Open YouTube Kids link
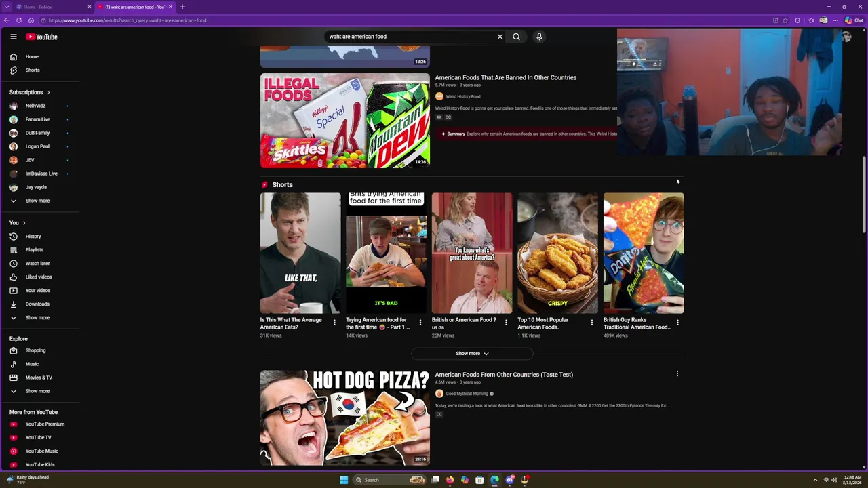The width and height of the screenshot is (868, 488). pos(39,465)
